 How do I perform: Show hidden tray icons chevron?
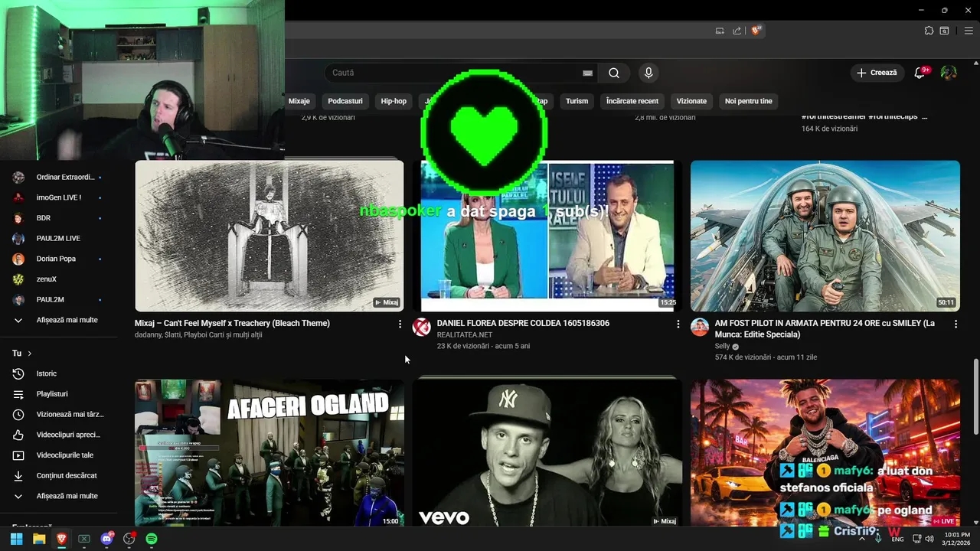click(863, 539)
